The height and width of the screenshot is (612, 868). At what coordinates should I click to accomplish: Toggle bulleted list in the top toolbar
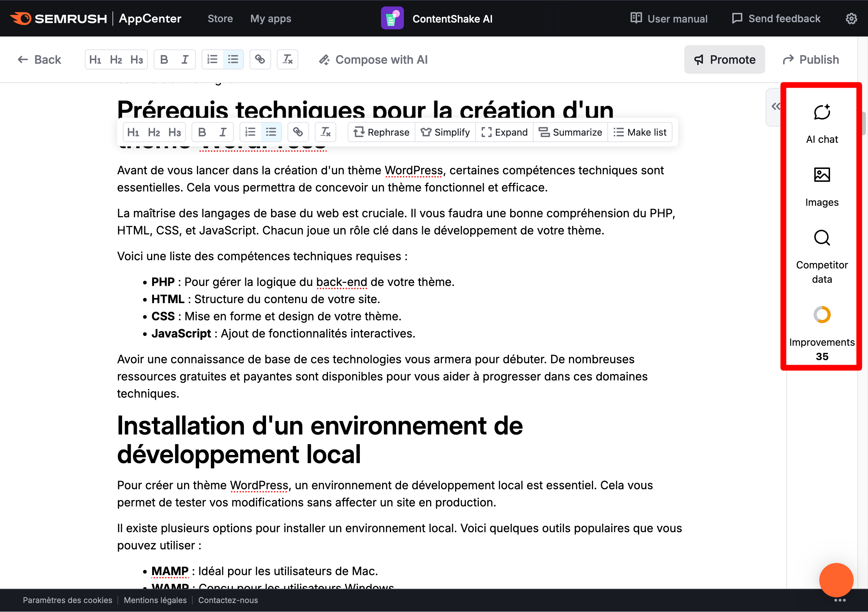click(233, 60)
